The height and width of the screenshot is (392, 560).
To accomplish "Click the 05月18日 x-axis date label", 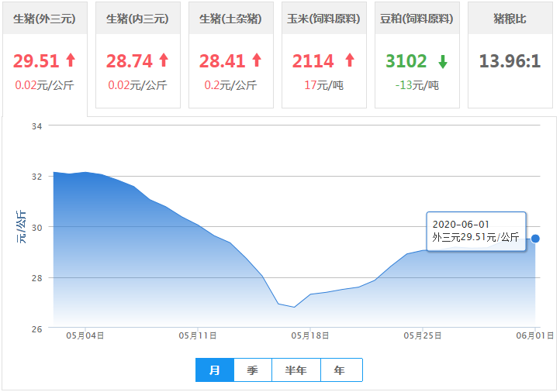I will [310, 335].
